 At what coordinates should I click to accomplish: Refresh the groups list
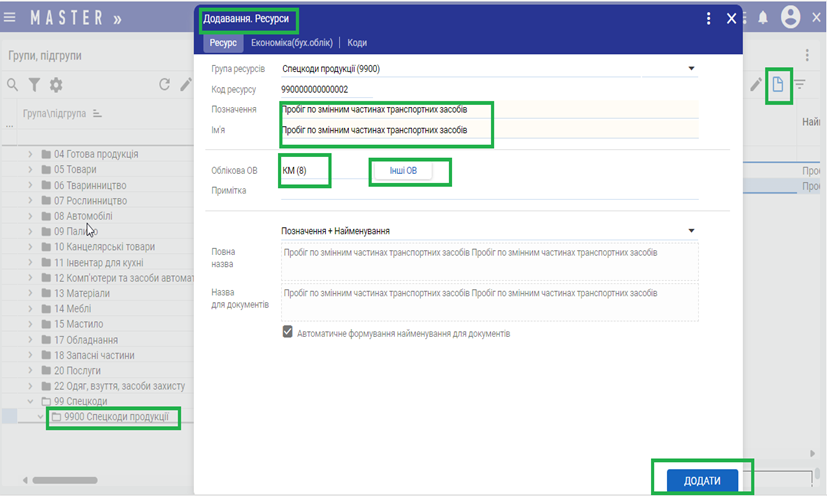tap(165, 85)
